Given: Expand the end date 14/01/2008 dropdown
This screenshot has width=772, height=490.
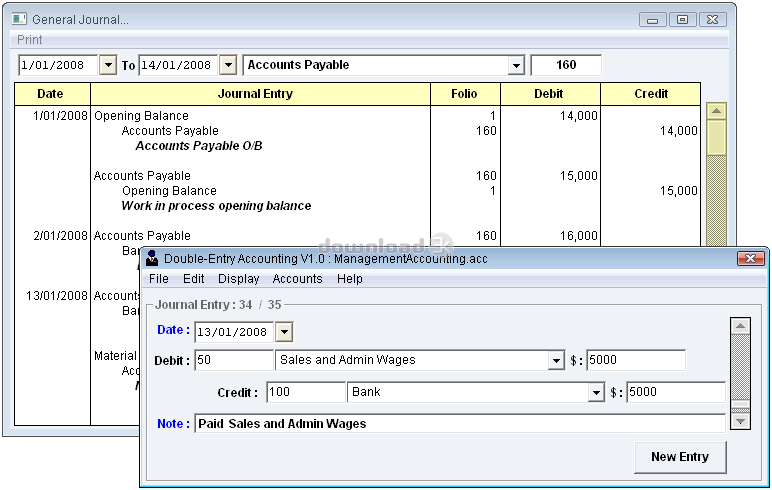Looking at the screenshot, I should pos(227,65).
